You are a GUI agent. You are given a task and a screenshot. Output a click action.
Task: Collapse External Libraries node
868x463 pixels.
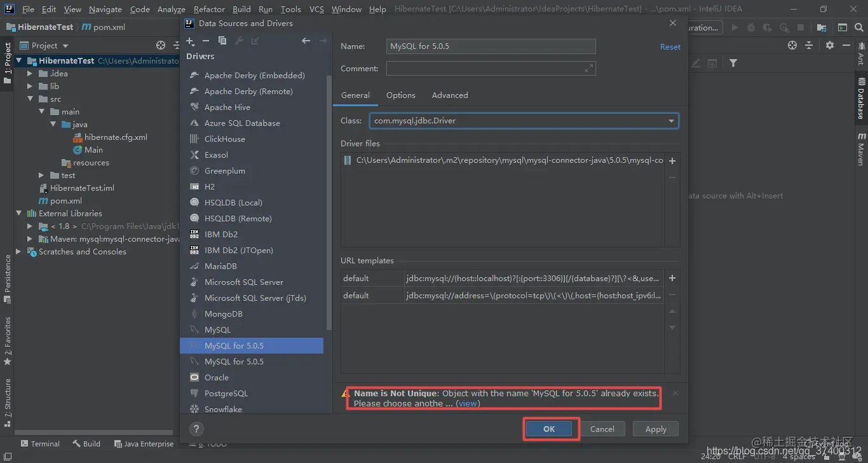(19, 214)
